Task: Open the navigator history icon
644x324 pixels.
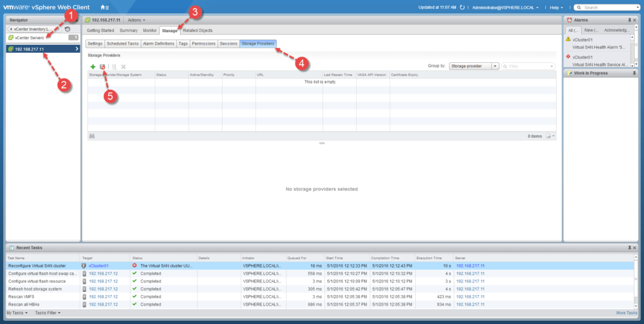Action: [x=67, y=29]
